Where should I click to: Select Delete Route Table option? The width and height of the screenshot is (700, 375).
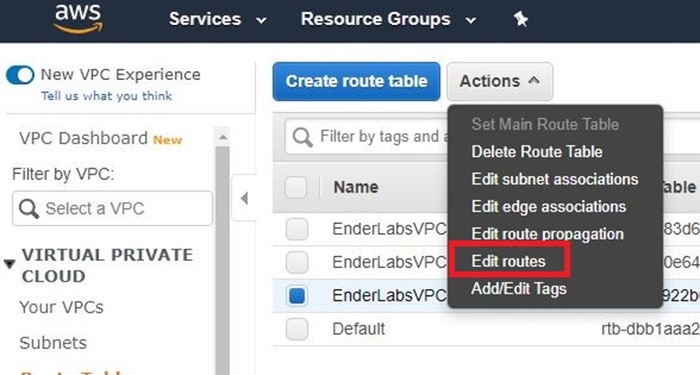(x=537, y=152)
